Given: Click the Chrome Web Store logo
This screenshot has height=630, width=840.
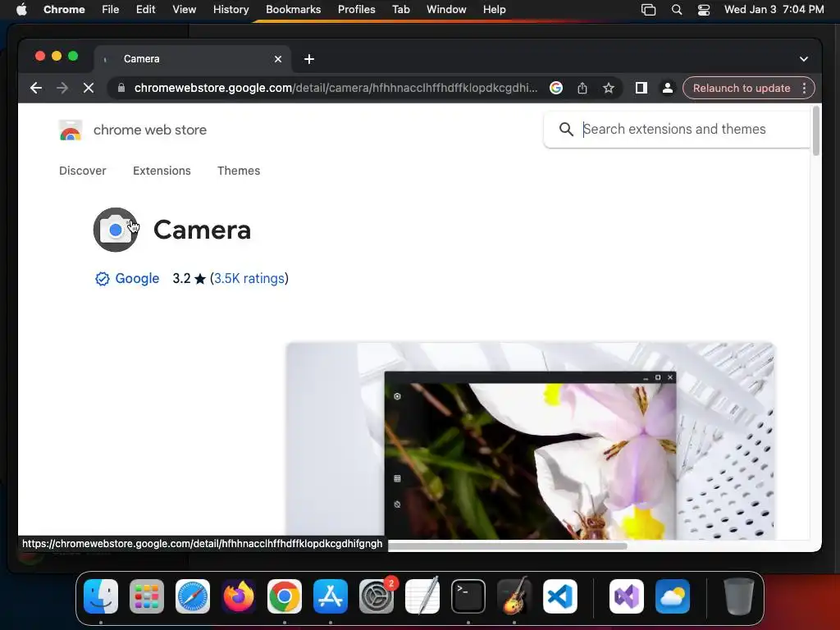Looking at the screenshot, I should click(x=71, y=130).
